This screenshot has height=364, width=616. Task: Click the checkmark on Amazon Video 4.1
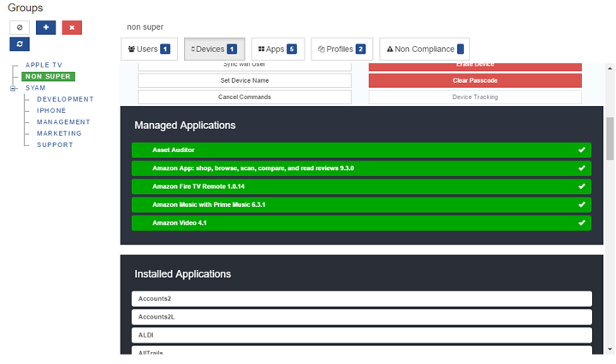(582, 223)
